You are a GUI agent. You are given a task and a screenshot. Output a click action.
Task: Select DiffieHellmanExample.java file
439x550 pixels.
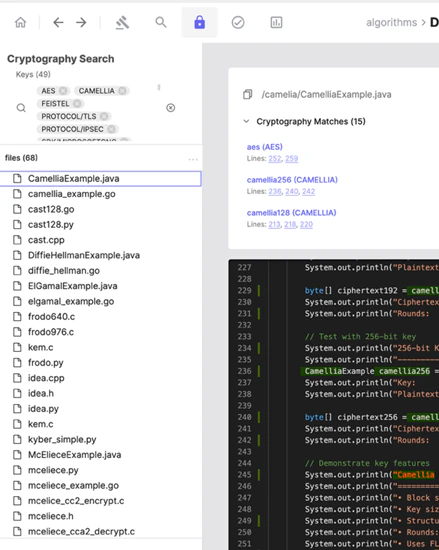click(101, 255)
